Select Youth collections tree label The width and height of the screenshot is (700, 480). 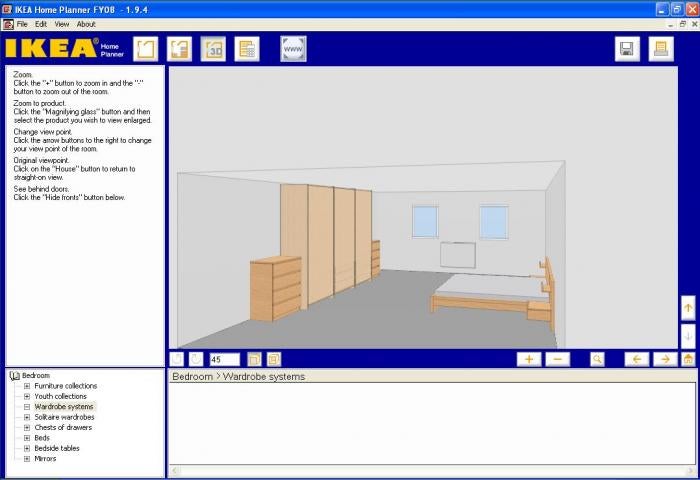[60, 396]
